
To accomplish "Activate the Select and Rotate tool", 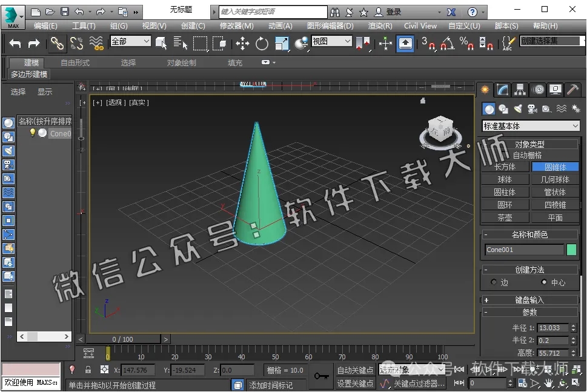I will [x=262, y=42].
